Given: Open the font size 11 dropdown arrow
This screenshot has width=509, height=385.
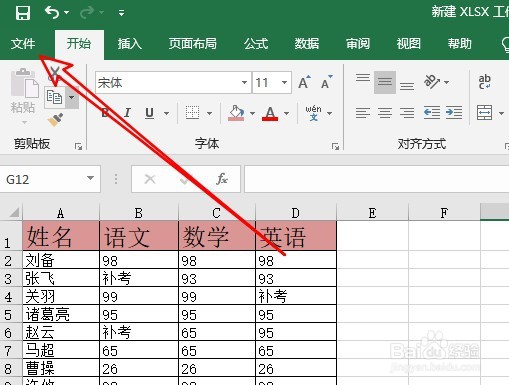Looking at the screenshot, I should coord(284,82).
